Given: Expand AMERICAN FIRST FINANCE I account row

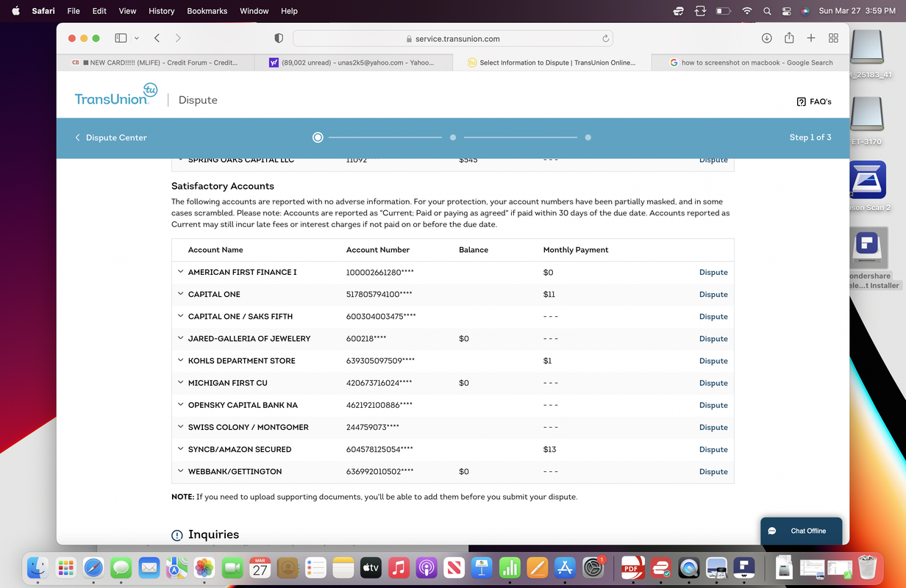Looking at the screenshot, I should click(180, 272).
